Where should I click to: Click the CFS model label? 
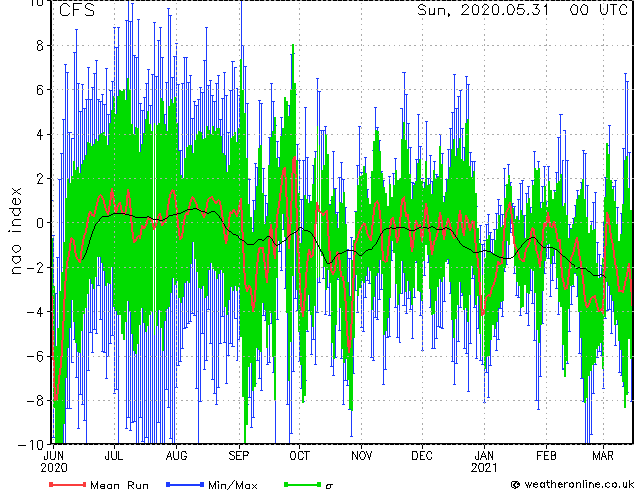point(77,11)
